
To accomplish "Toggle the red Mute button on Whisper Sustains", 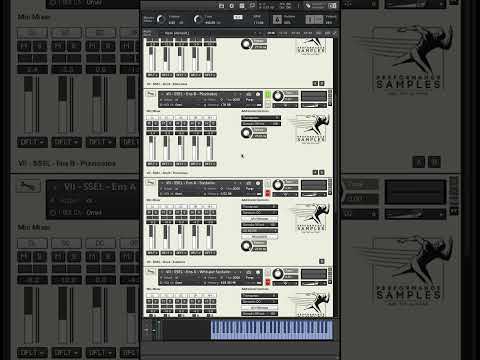I will (x=268, y=282).
